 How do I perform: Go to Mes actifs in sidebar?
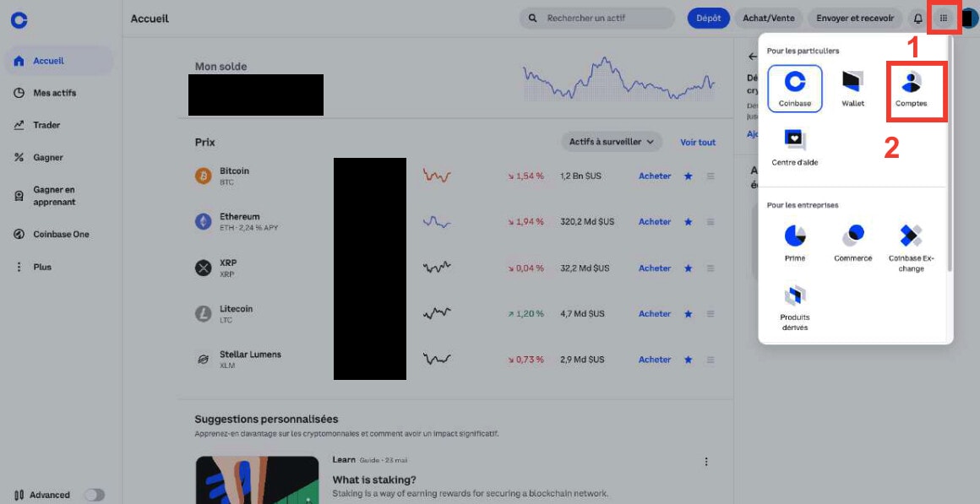coord(54,93)
